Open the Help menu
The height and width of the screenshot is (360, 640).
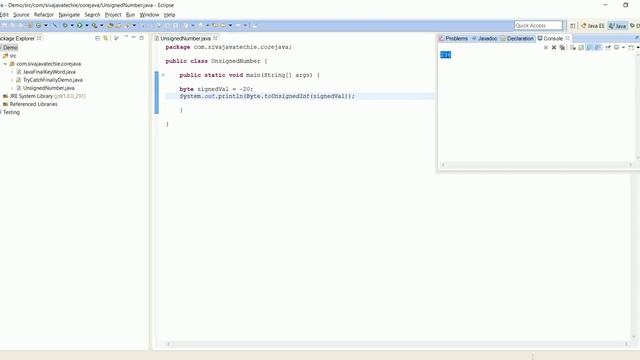point(169,15)
